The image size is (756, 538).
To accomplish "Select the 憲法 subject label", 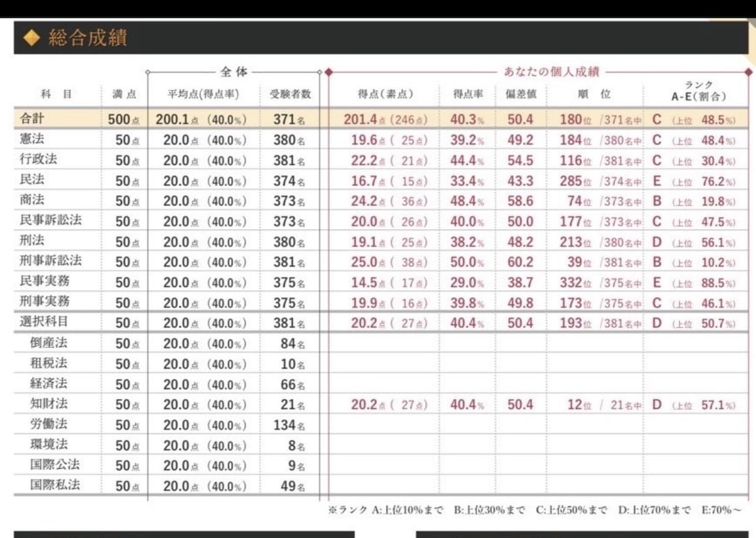I will tap(32, 139).
